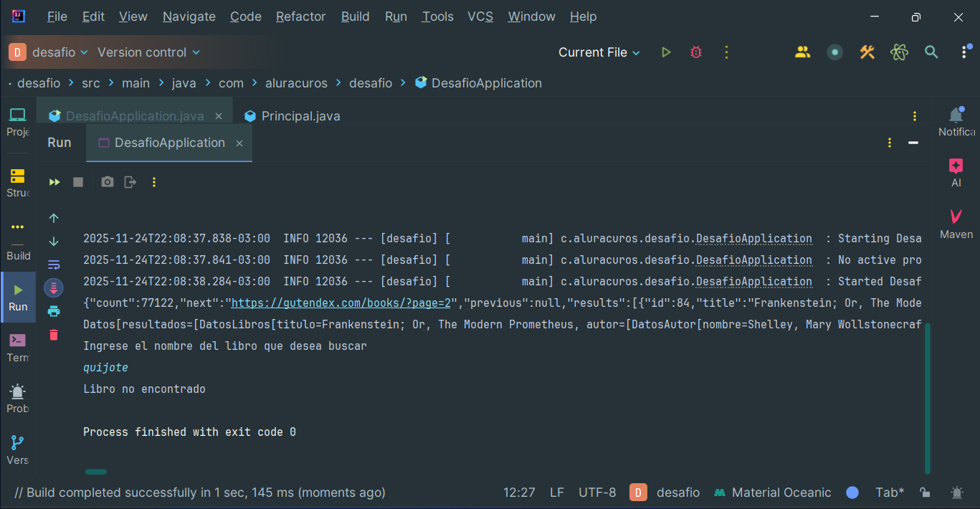
Task: Open the Window menu
Action: click(531, 16)
